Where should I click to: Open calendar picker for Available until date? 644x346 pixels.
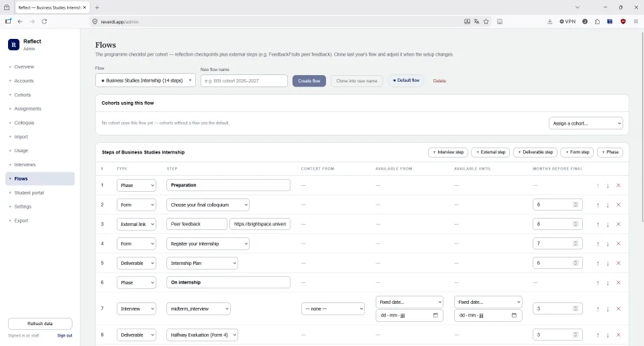(514, 315)
